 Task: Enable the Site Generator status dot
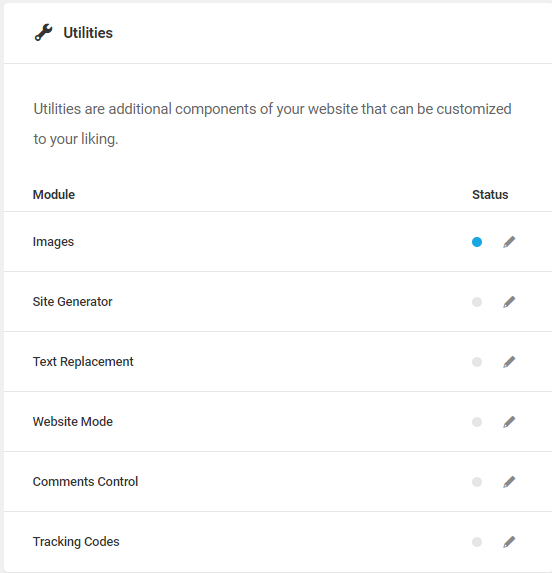[x=477, y=302]
